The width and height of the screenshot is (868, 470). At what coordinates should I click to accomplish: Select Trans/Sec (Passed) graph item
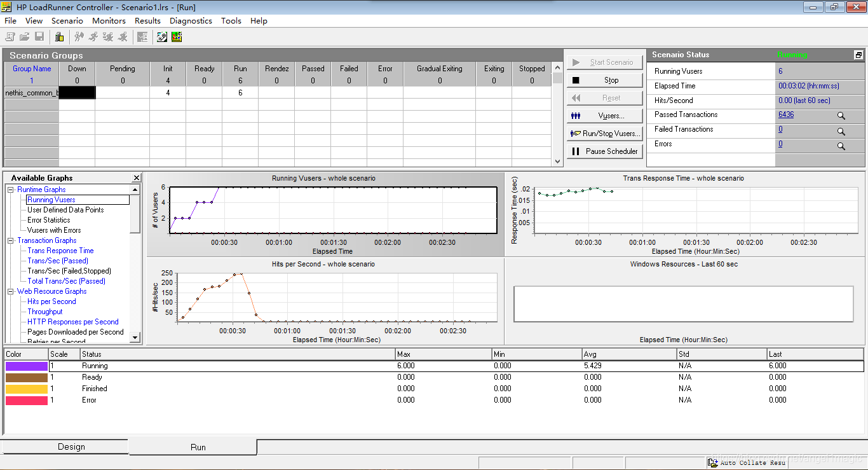58,261
